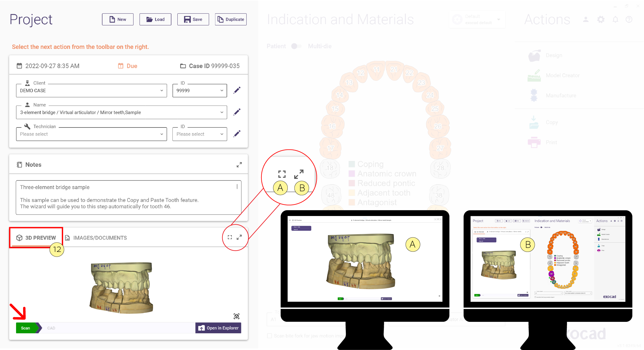Viewport: 644px width, 350px height.
Task: Load an existing project
Action: point(155,19)
